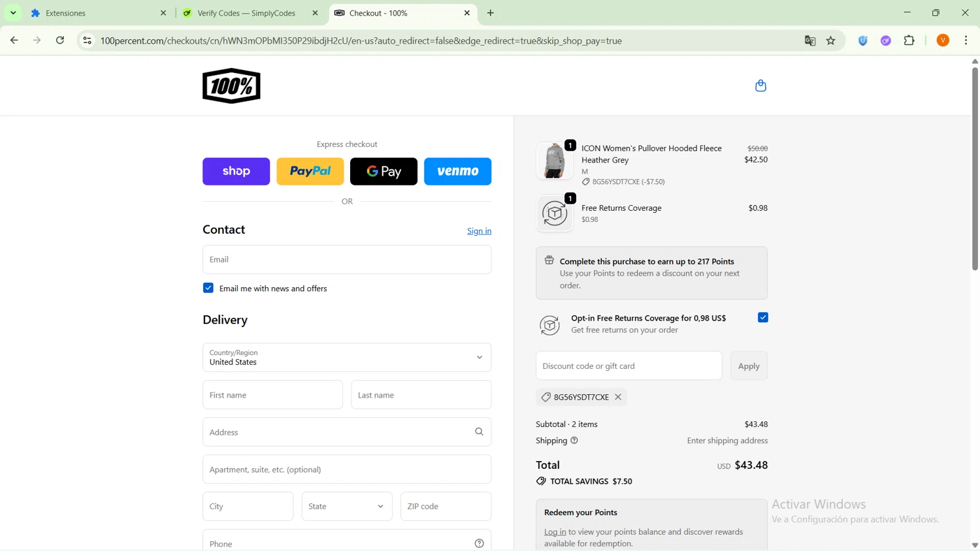This screenshot has width=980, height=551.
Task: Close the Checkout - 100% tab
Action: click(x=467, y=13)
